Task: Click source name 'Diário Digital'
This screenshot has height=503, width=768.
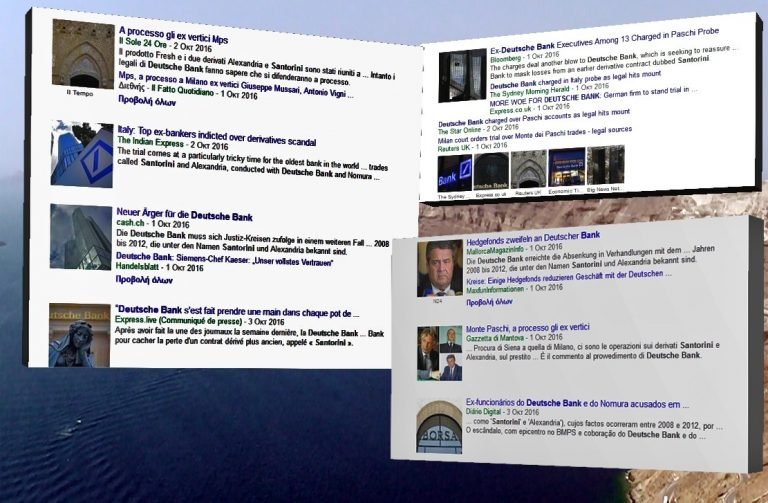Action: click(483, 412)
